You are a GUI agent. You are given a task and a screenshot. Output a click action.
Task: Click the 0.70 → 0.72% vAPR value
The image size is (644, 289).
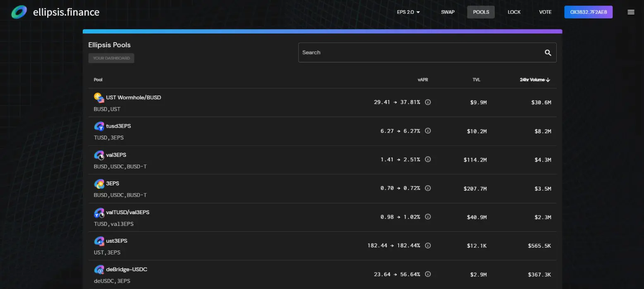400,188
